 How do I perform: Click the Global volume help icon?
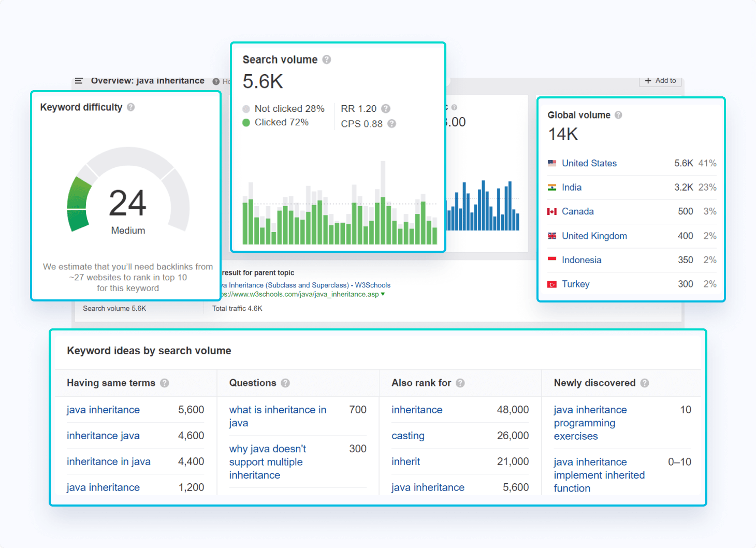point(619,114)
